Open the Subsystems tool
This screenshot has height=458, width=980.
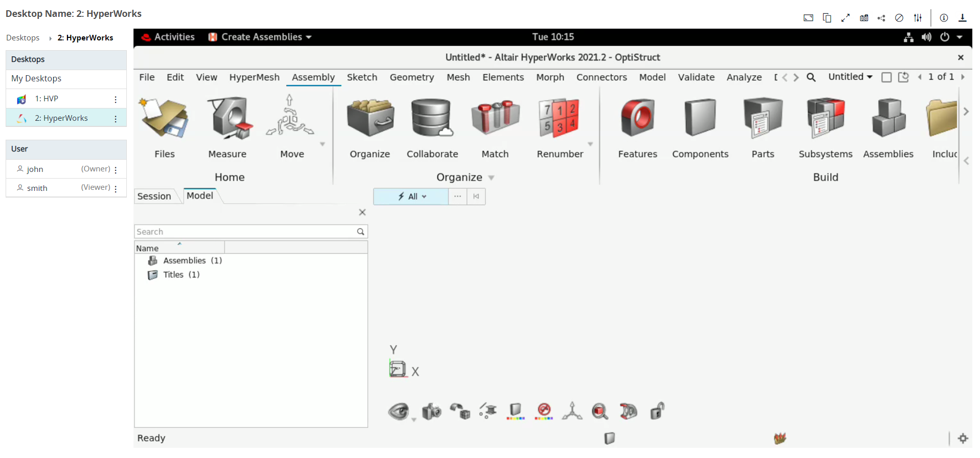826,118
